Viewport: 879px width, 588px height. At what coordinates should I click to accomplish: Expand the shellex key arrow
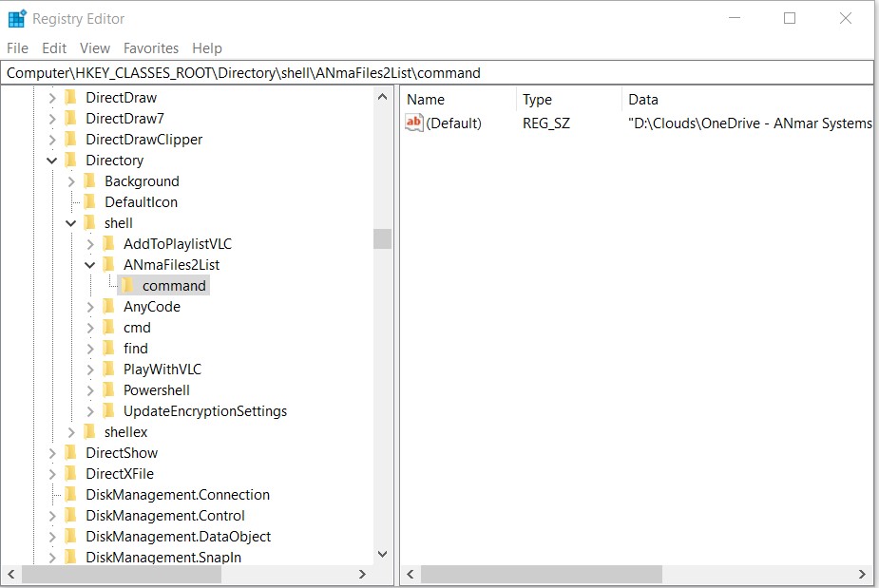pyautogui.click(x=71, y=432)
